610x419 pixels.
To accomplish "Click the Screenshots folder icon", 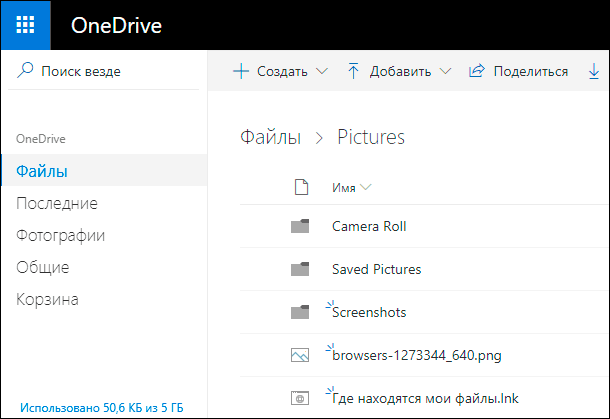I will tap(300, 312).
